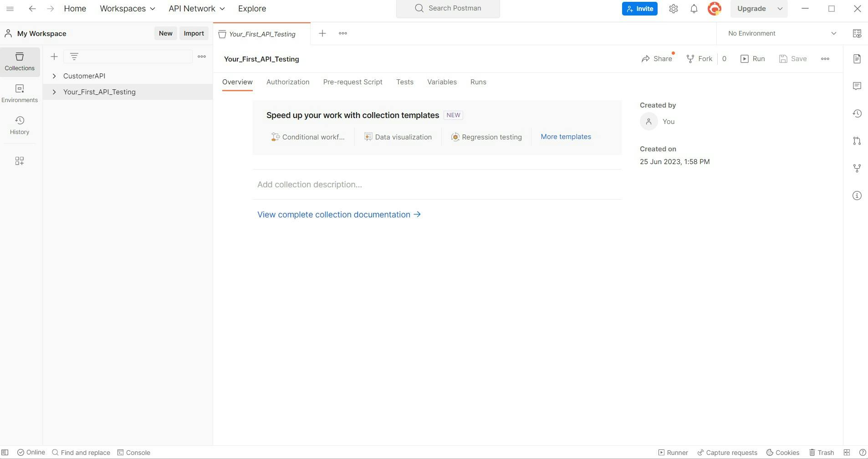The width and height of the screenshot is (868, 459).
Task: Open Changelog icon in right sidebar
Action: click(857, 113)
